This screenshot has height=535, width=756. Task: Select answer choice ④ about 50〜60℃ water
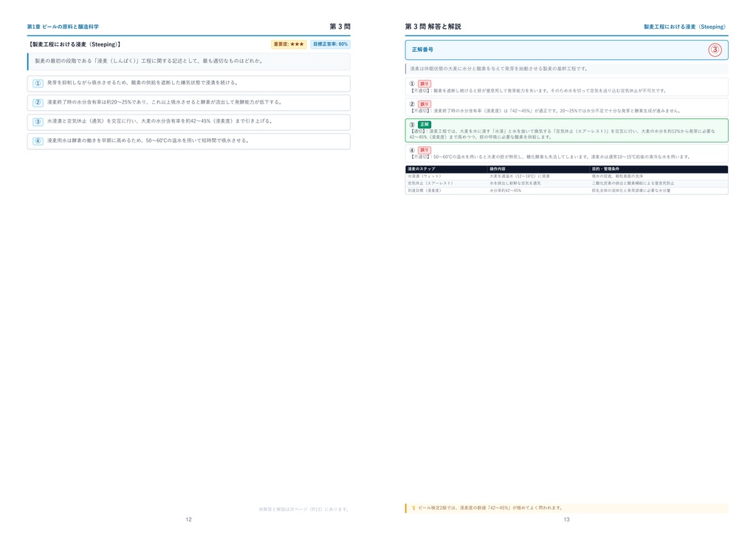[188, 141]
